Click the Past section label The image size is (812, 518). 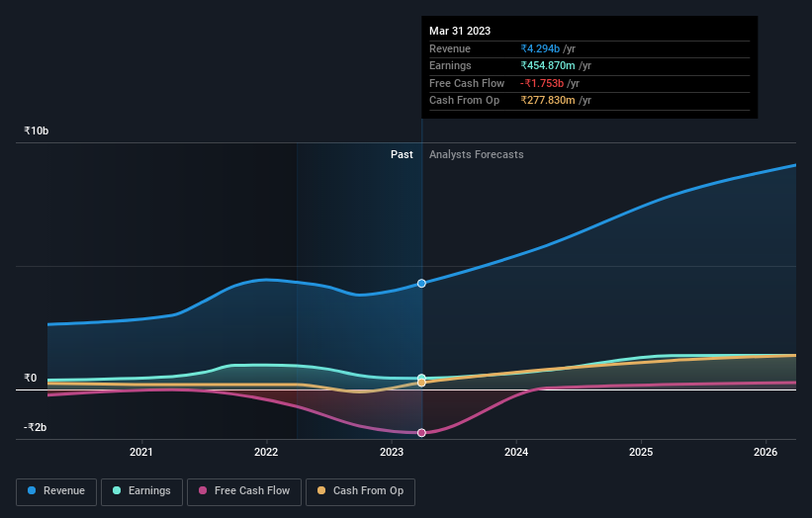(x=402, y=154)
